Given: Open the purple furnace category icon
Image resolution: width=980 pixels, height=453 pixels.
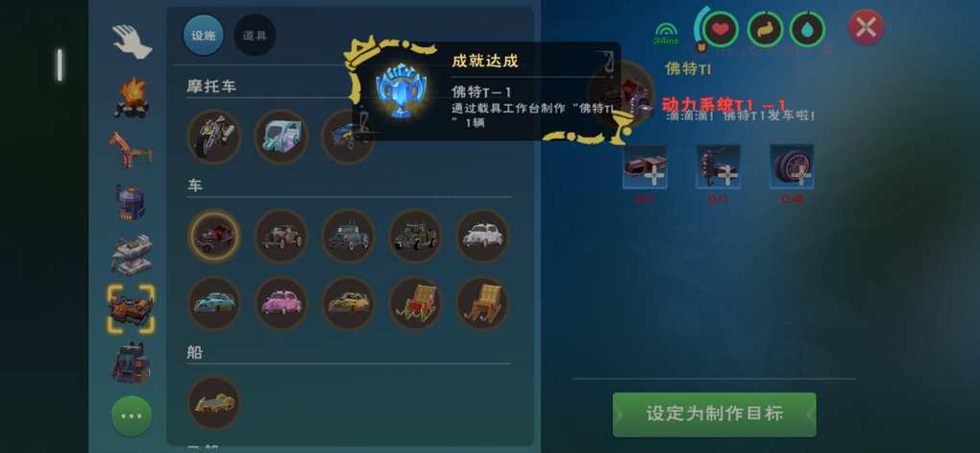Looking at the screenshot, I should [x=131, y=202].
